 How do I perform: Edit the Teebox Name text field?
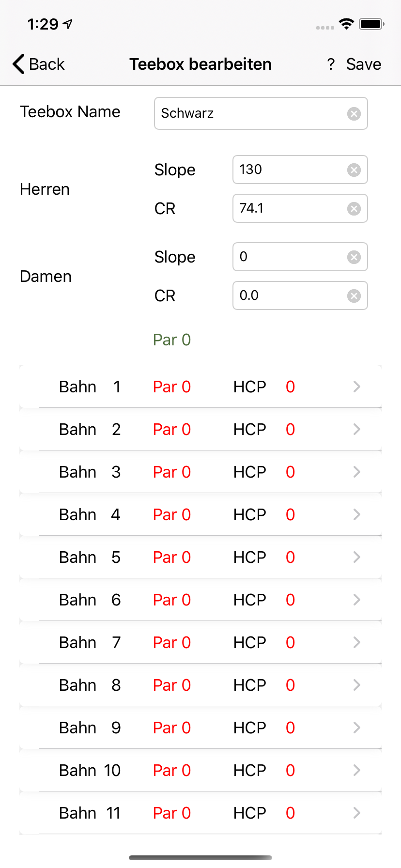(x=252, y=114)
